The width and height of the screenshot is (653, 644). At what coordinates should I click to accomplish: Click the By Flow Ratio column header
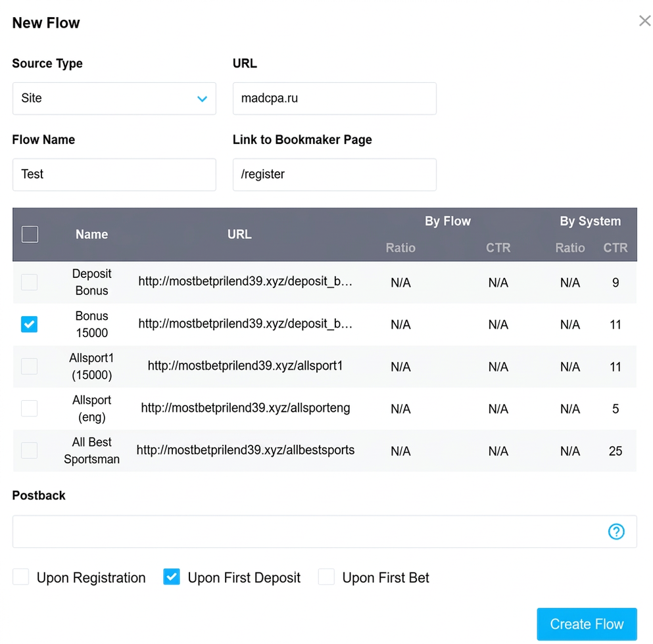400,248
